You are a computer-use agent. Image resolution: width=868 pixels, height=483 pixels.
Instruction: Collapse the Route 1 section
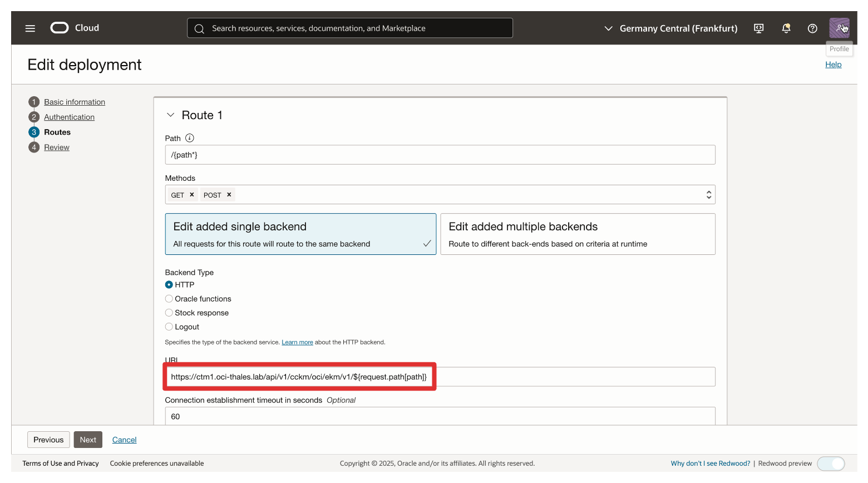[x=171, y=115]
